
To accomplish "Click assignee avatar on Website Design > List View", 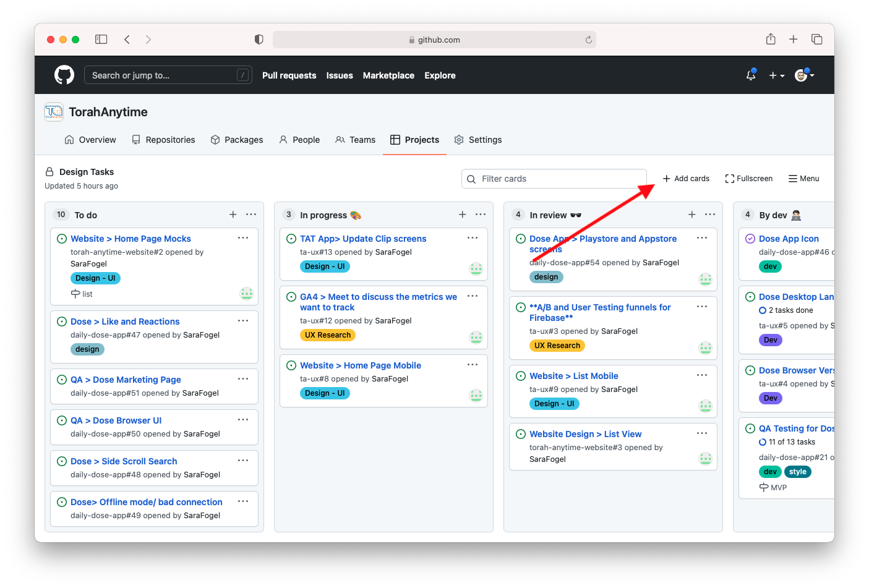I will (x=706, y=459).
